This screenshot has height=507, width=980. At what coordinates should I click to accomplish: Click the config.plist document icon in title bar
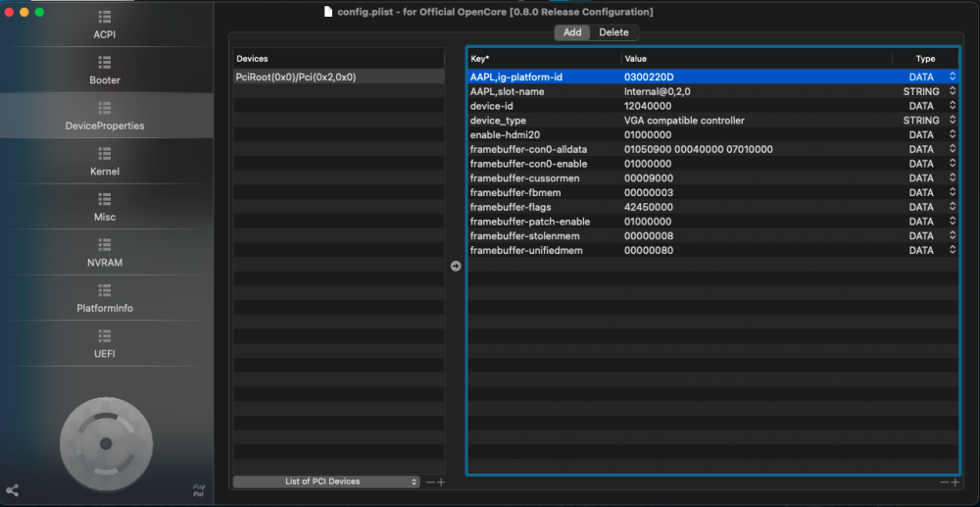[328, 11]
